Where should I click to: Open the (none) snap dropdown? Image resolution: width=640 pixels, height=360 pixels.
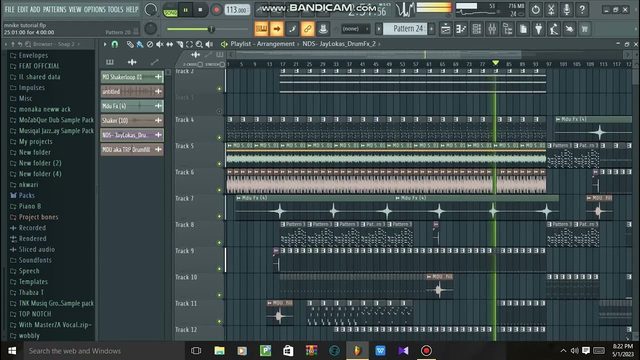355,29
